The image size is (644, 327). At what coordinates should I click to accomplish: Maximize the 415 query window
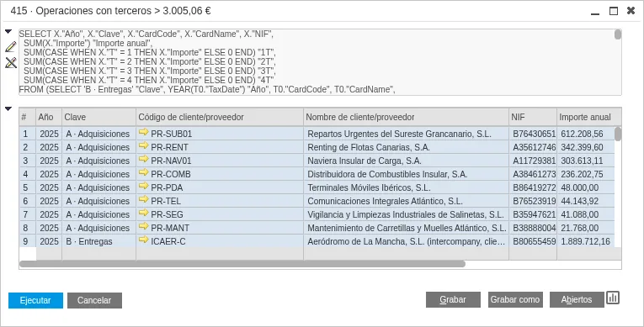tap(613, 11)
